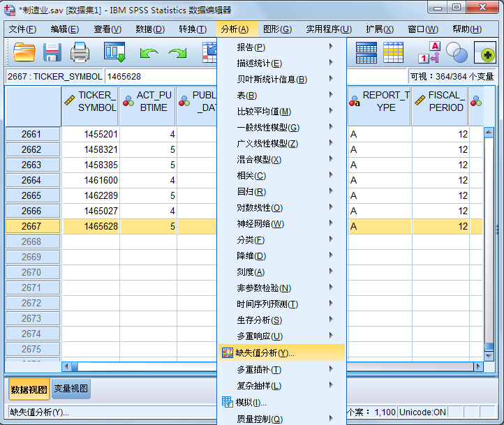The height and width of the screenshot is (425, 504).
Task: Expand the 贝叶斯统计信息(B) submenu
Action: (282, 79)
